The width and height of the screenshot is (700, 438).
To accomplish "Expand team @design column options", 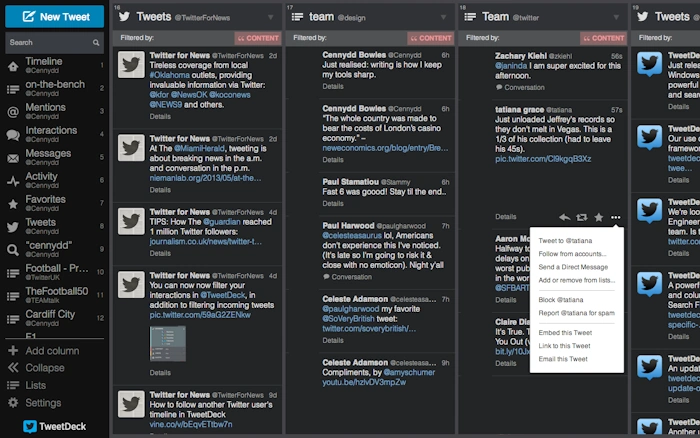I will pos(443,17).
